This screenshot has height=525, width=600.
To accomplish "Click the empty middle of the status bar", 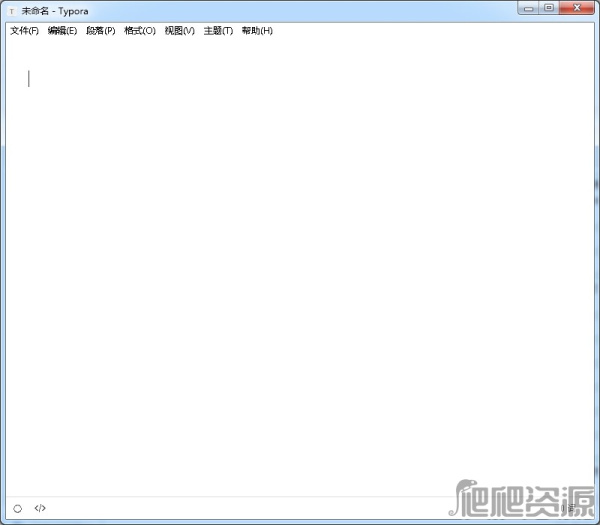I will click(x=250, y=508).
